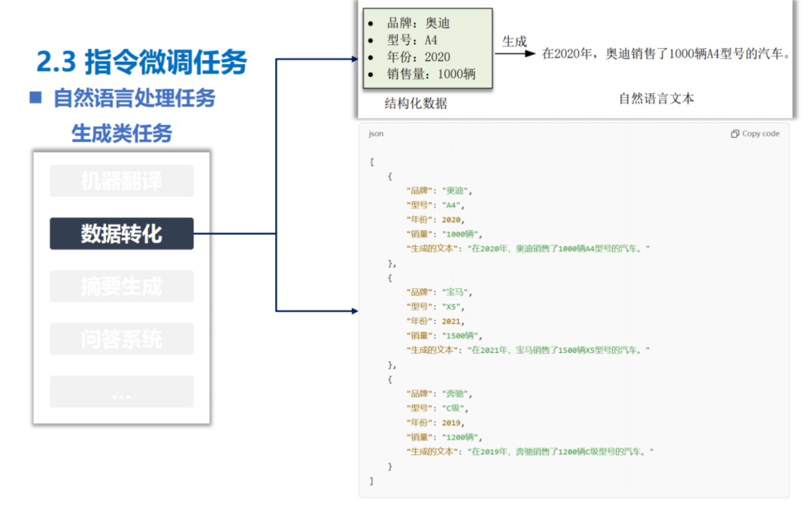Image resolution: width=812 pixels, height=507 pixels.
Task: Click the JSON line "品牌": "奥迪"
Action: (439, 190)
